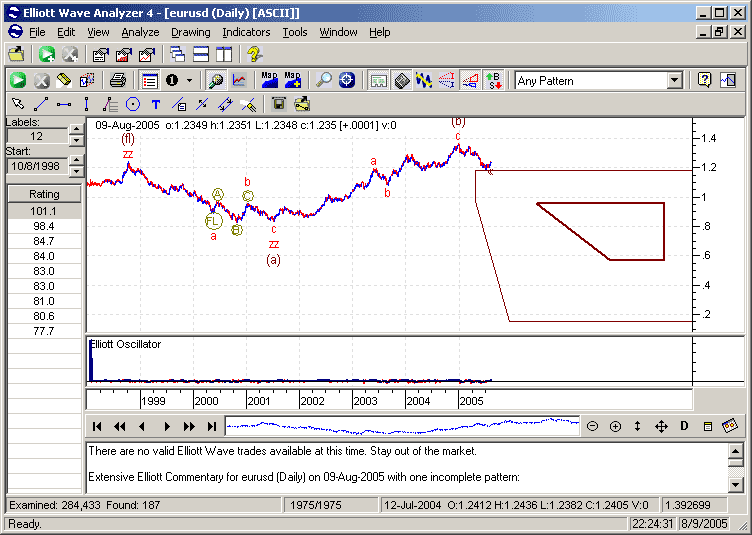Toggle the red dotted projection lines button
This screenshot has width=752, height=535.
click(447, 80)
